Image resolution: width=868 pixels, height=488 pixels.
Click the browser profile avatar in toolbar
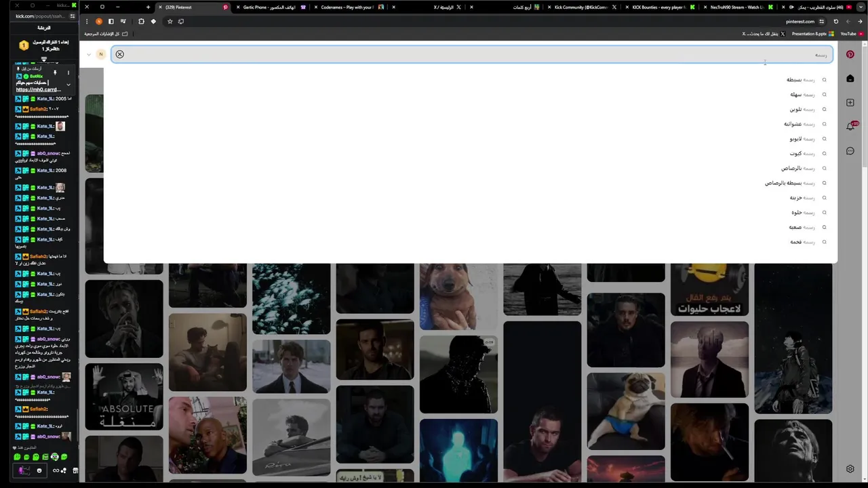(x=99, y=21)
